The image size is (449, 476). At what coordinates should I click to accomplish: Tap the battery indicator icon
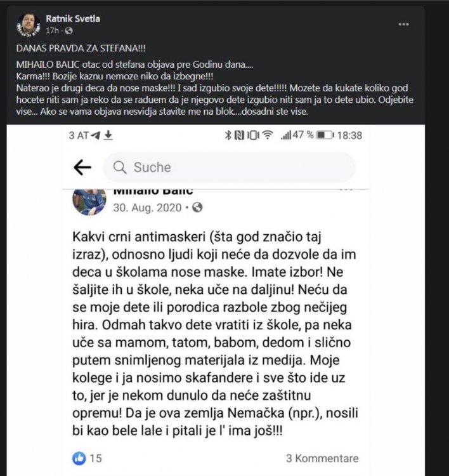[x=325, y=135]
